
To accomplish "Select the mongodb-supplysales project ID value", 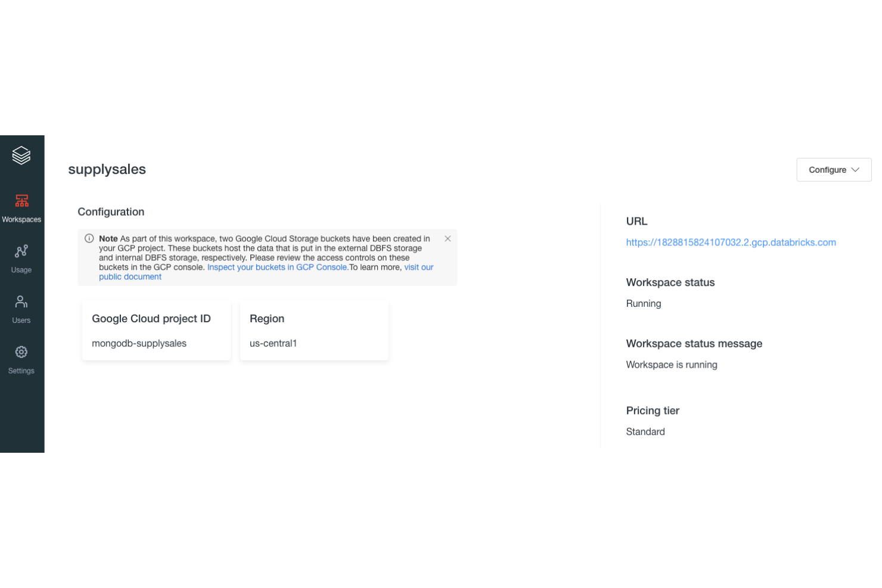I will pyautogui.click(x=139, y=344).
